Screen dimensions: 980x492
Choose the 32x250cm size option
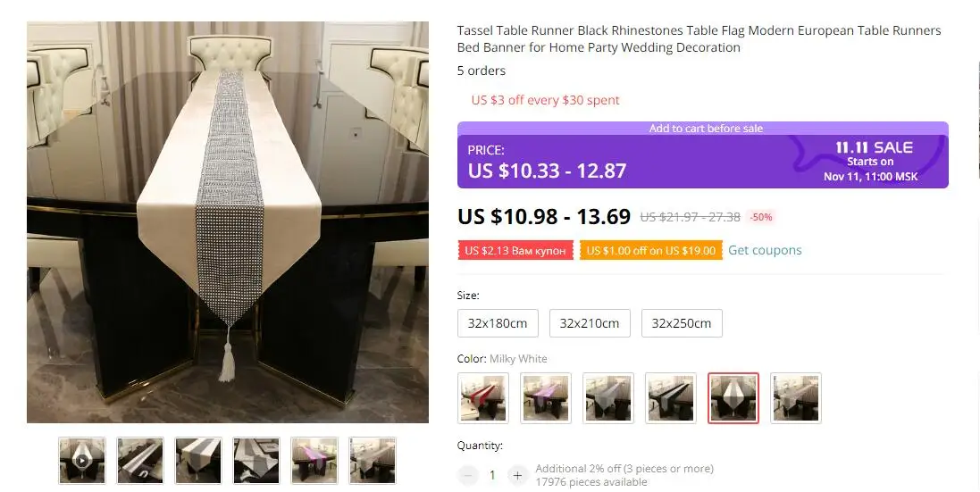[682, 323]
